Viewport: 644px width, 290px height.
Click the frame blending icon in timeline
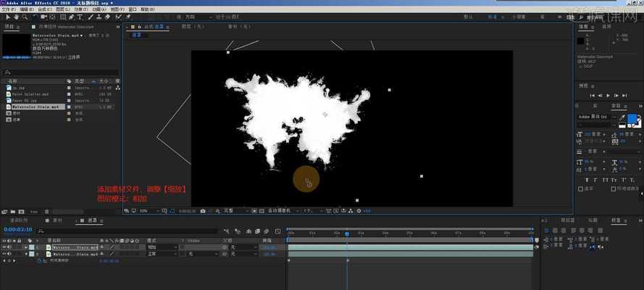[x=257, y=231]
